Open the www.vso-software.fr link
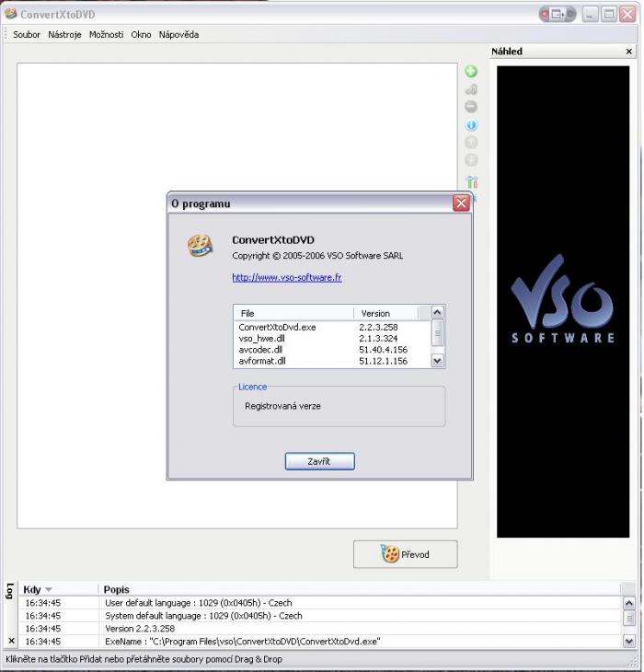This screenshot has height=672, width=644. tap(286, 277)
